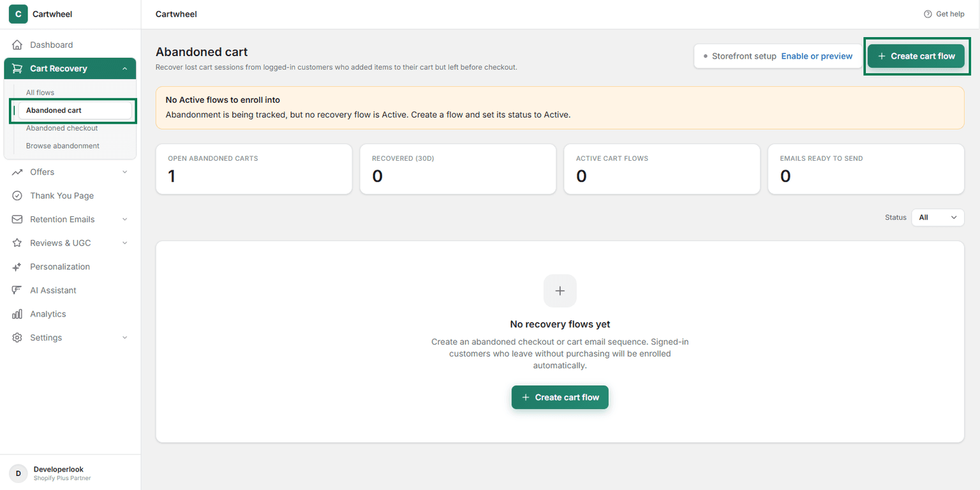The width and height of the screenshot is (980, 490).
Task: Click the 'No recovery flows yet' heading
Action: 560,324
